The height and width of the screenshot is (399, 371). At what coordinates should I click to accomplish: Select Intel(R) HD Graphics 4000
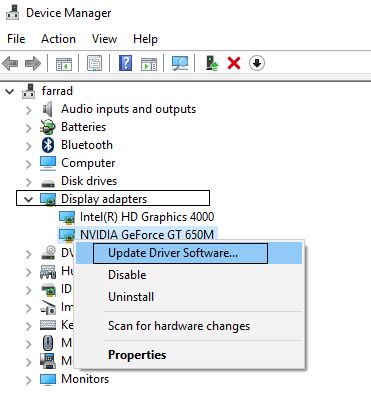[147, 217]
